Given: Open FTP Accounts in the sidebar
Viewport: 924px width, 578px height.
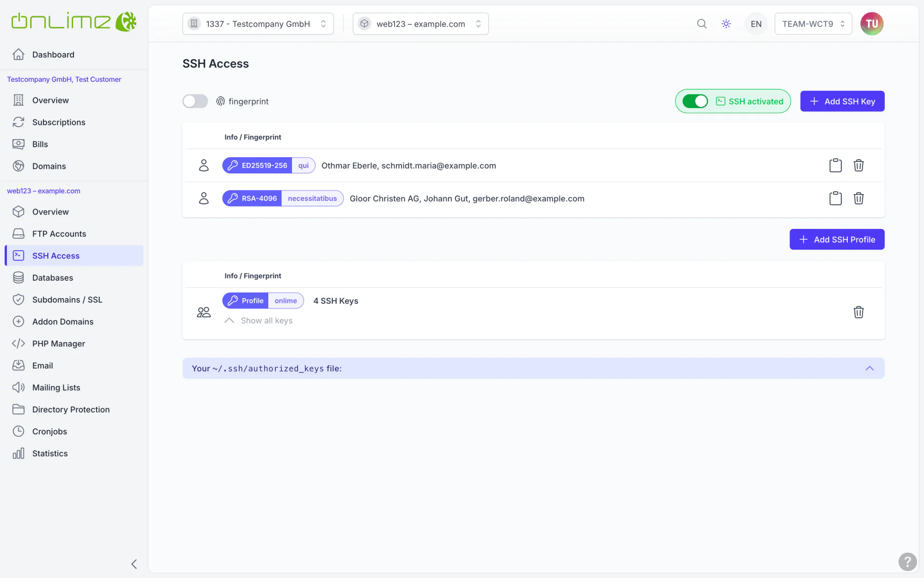Looking at the screenshot, I should coord(74,234).
